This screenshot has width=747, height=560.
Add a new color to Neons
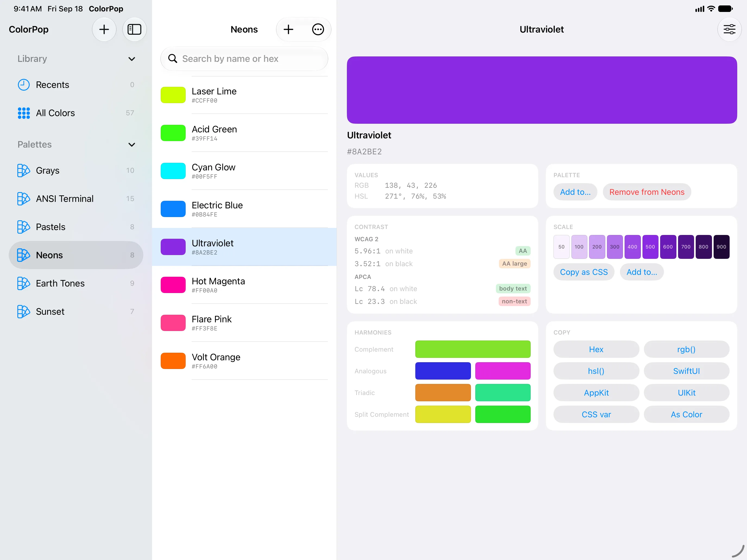[x=288, y=29]
